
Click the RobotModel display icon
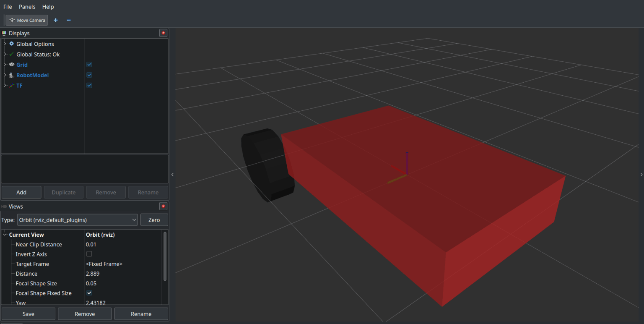(11, 75)
